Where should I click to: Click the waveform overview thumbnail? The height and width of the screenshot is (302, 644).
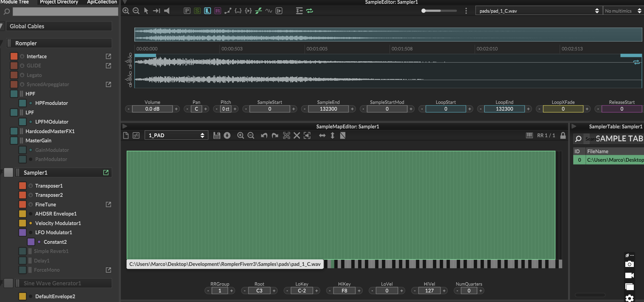point(388,34)
